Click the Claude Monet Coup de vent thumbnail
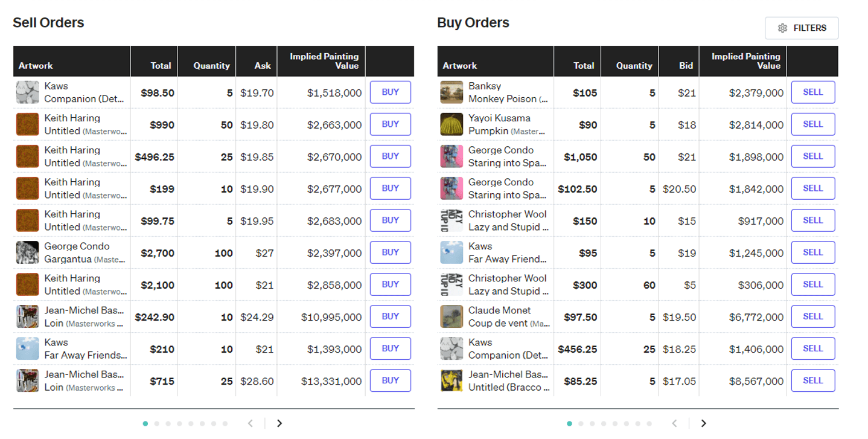This screenshot has height=439, width=868. (451, 316)
